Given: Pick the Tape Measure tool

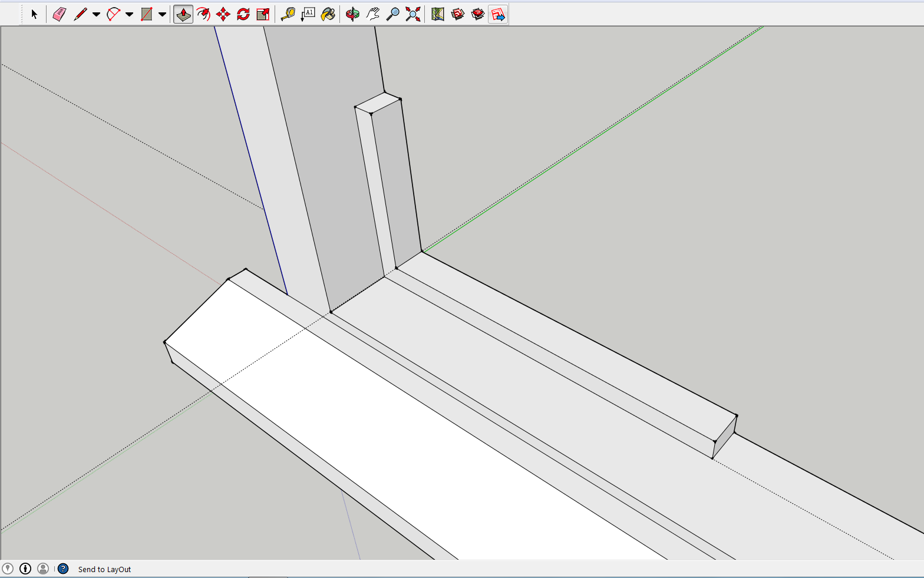Looking at the screenshot, I should [x=288, y=14].
